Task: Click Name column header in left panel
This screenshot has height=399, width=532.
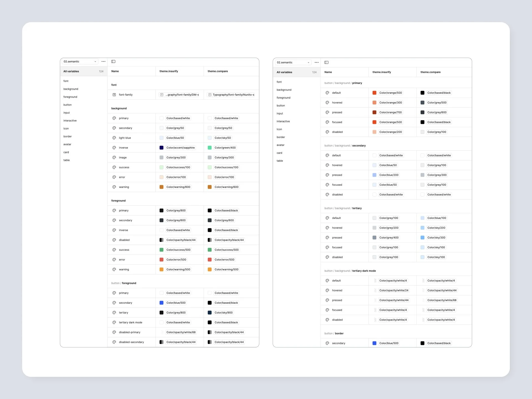Action: tap(115, 71)
